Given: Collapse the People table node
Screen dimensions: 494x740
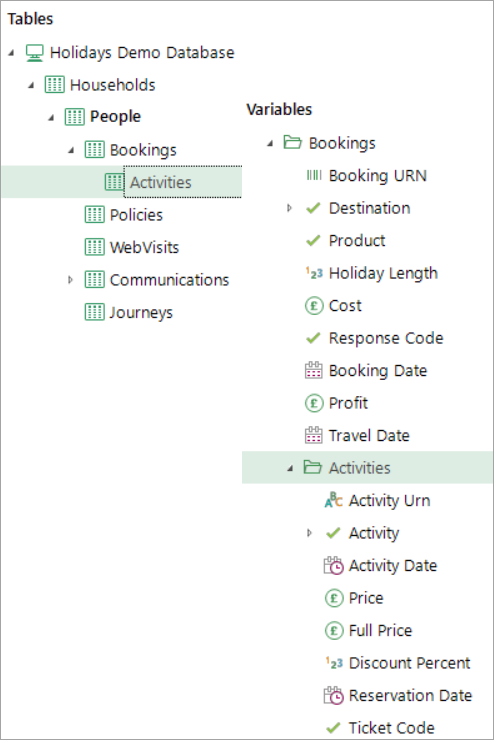Looking at the screenshot, I should (x=51, y=118).
